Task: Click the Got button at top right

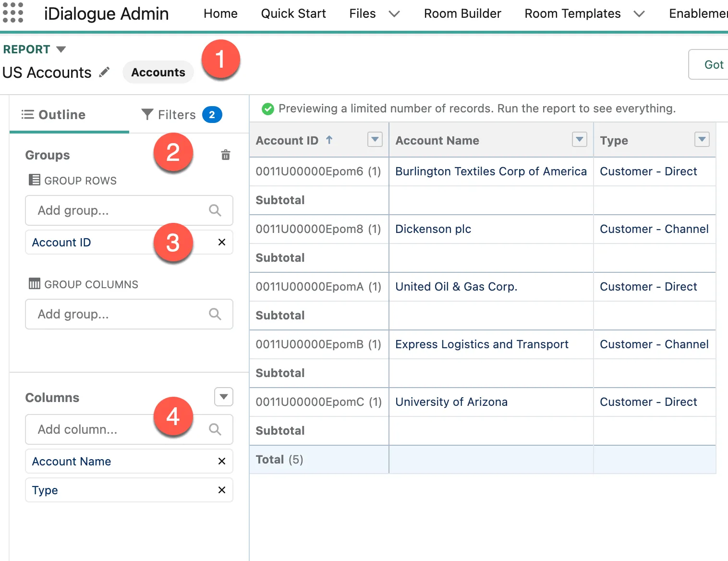Action: click(709, 64)
